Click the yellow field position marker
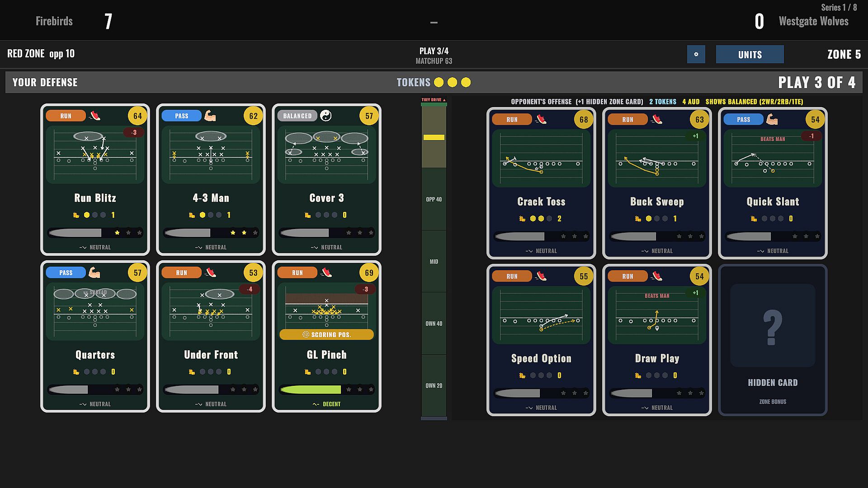 (434, 137)
